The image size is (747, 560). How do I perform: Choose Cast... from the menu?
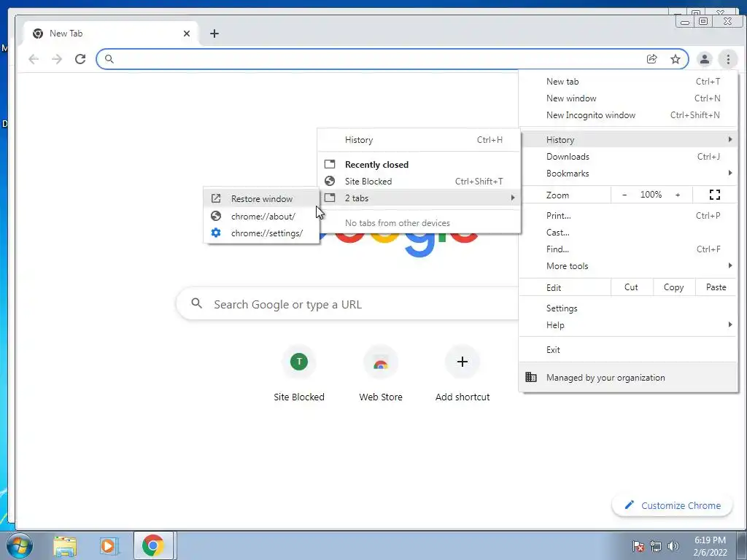click(x=628, y=233)
